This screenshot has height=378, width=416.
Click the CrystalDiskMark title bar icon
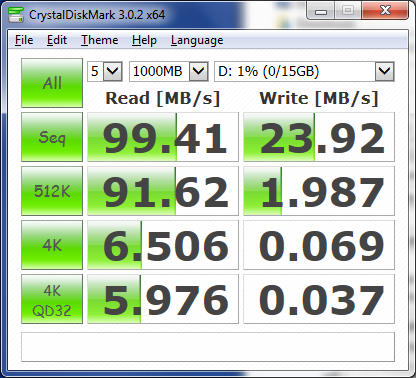[x=16, y=15]
